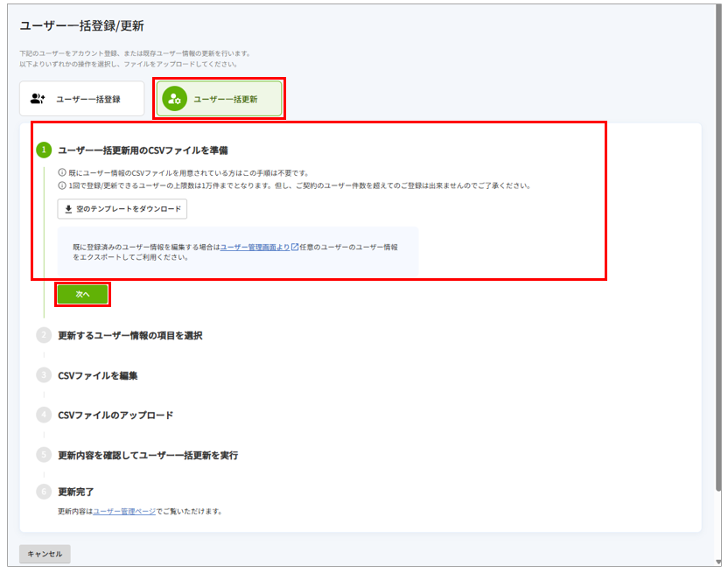The width and height of the screenshot is (728, 573).
Task: Select the ユーザー一括更新 tab
Action: point(219,99)
